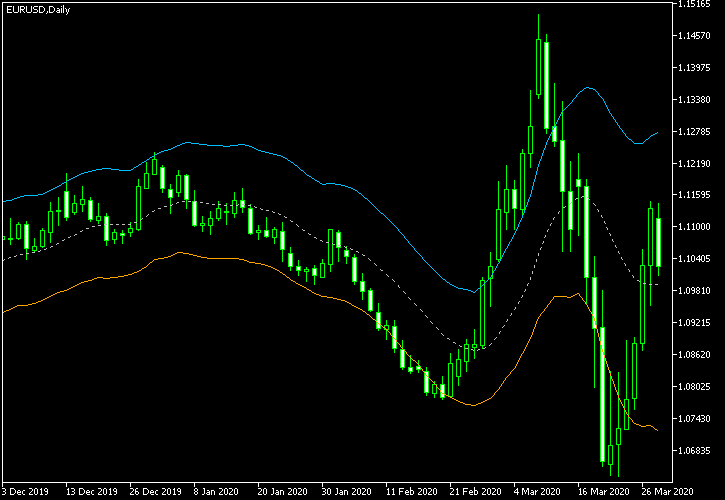Click the 3 Dec 2019 date label

click(23, 492)
